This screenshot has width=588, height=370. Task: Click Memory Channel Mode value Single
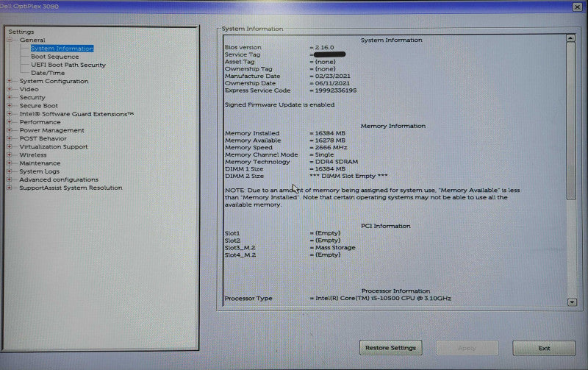(x=324, y=154)
